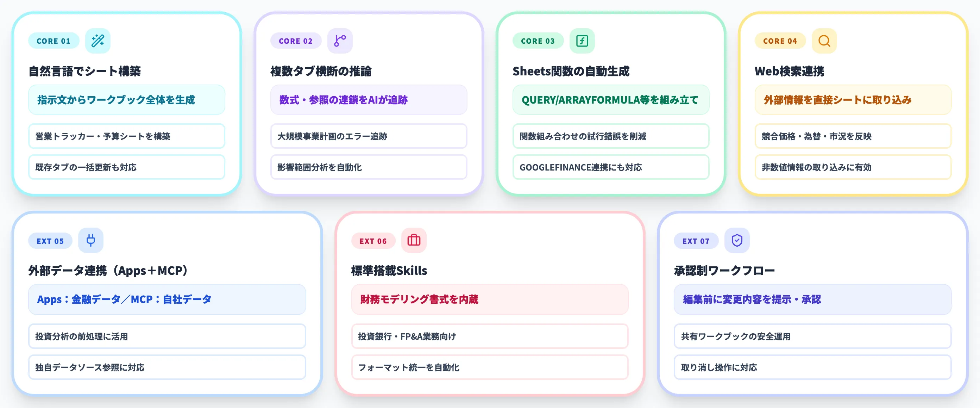Select the CORE 04 badge

[x=780, y=41]
